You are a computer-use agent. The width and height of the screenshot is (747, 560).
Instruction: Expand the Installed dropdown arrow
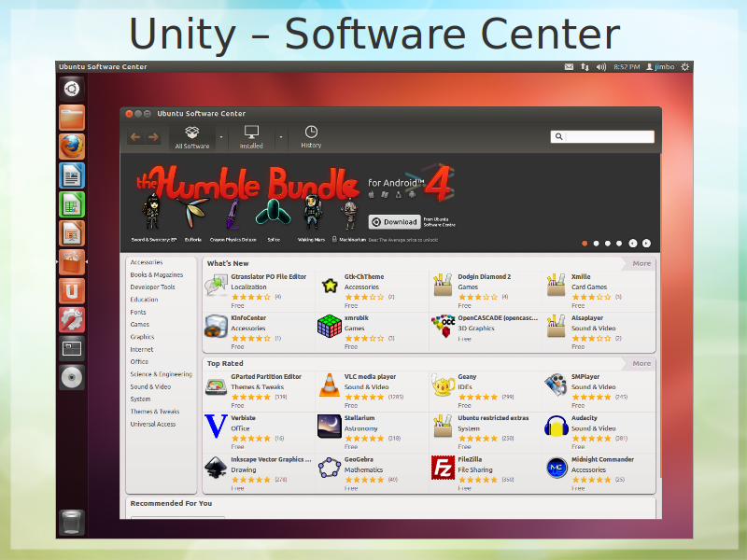tap(281, 137)
